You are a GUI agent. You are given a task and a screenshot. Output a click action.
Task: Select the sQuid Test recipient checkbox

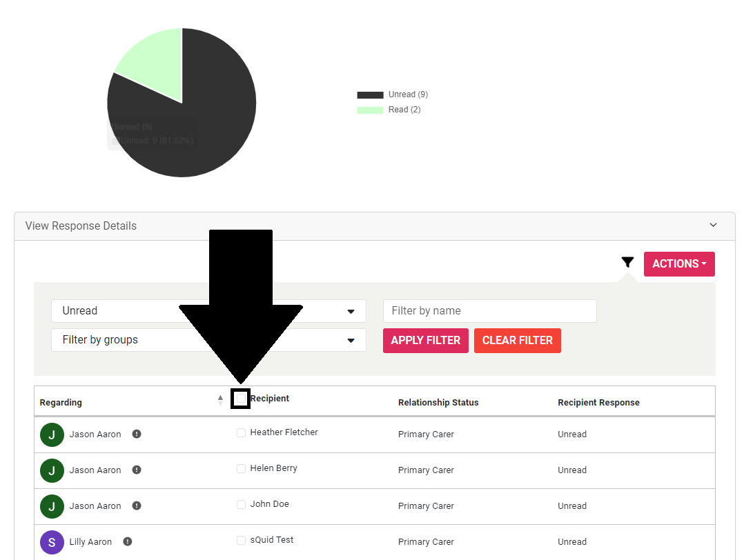click(241, 540)
